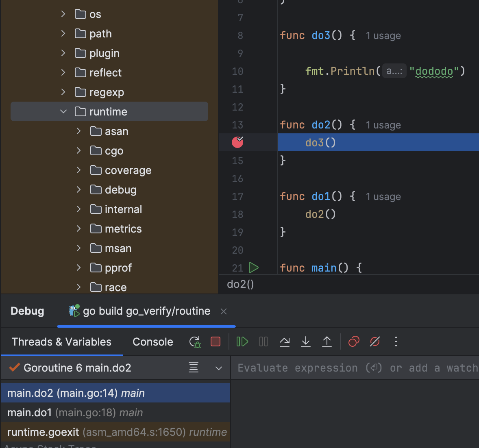This screenshot has height=448, width=479.
Task: Expand the os folder
Action: click(x=63, y=14)
